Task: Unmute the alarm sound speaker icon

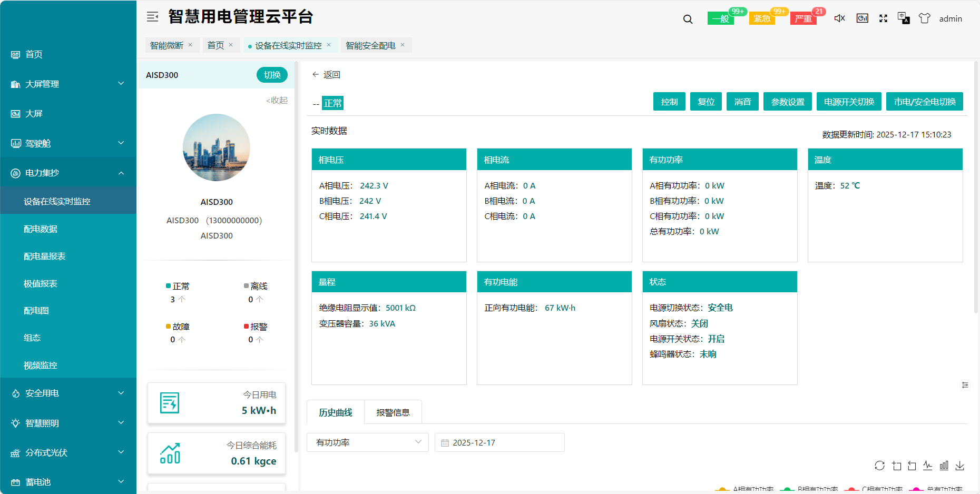Action: (839, 18)
